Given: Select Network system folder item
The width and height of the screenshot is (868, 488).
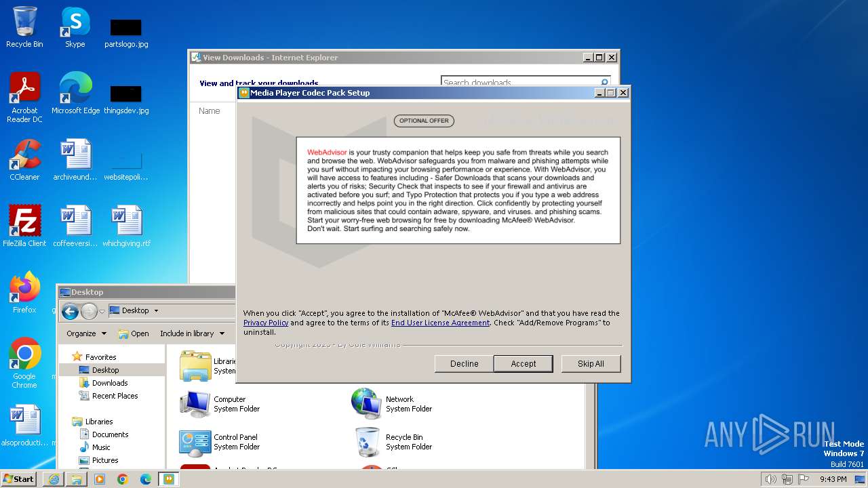Looking at the screenshot, I should (392, 404).
